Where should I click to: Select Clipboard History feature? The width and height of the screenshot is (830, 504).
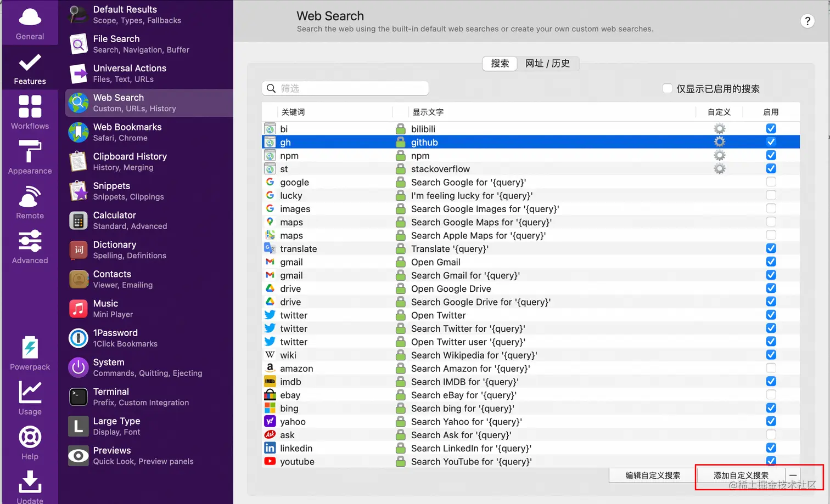coord(149,162)
